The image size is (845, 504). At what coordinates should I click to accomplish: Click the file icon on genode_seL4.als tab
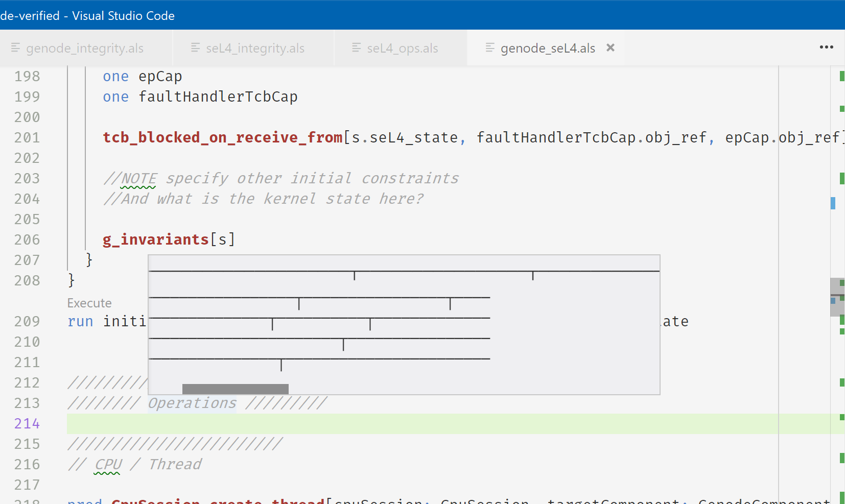pos(490,47)
